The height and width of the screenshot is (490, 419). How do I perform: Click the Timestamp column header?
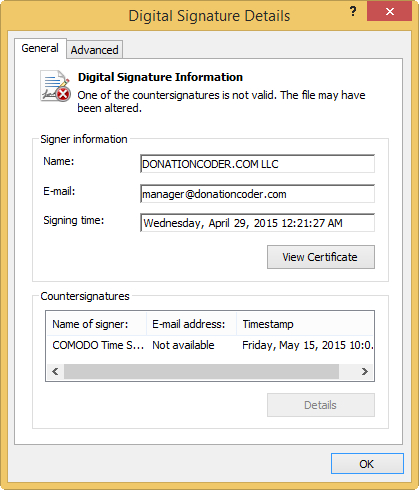click(305, 324)
